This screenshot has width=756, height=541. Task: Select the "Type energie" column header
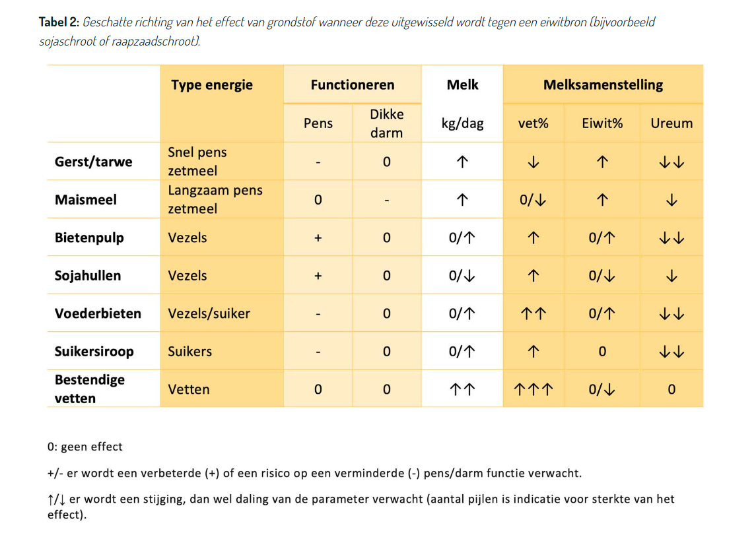[x=211, y=85]
